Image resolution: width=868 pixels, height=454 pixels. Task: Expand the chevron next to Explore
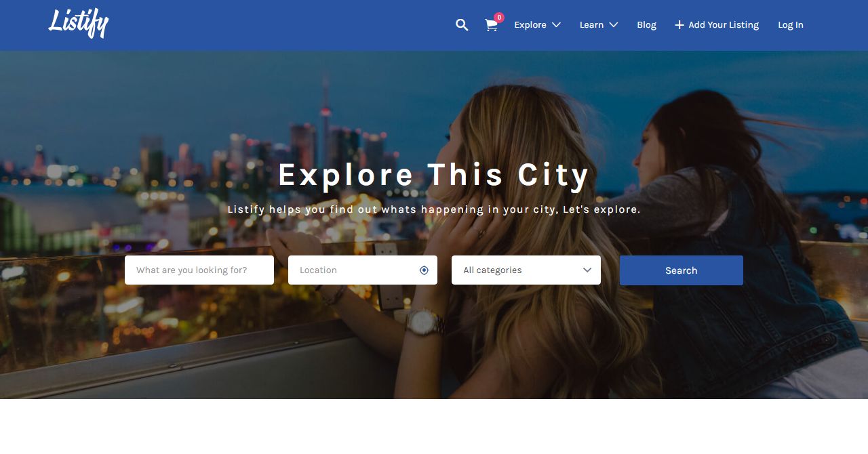click(556, 25)
